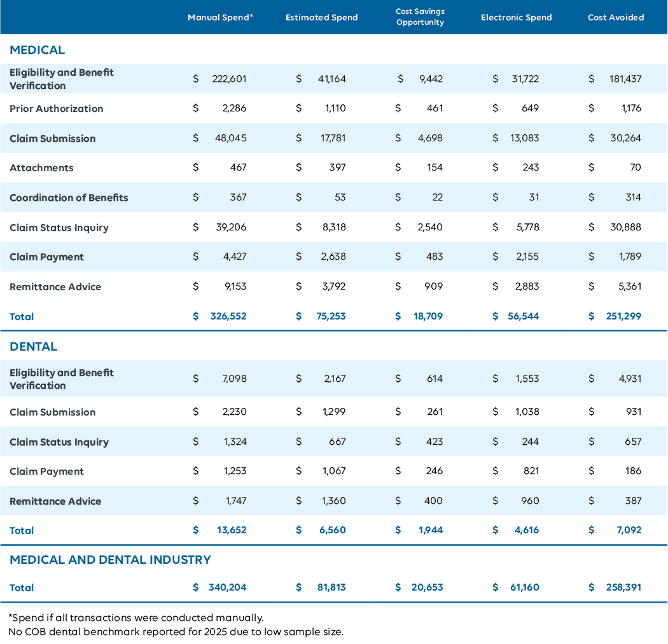Click the medical total value 326,552
This screenshot has height=644, width=668.
[x=228, y=316]
